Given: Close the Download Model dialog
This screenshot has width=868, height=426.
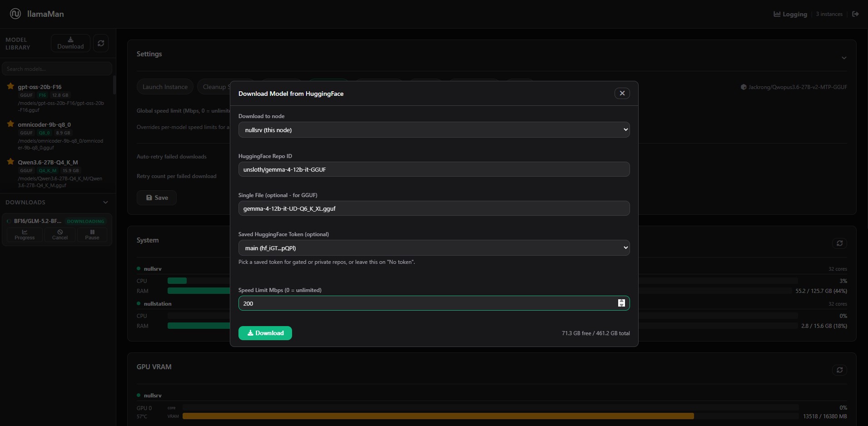Looking at the screenshot, I should point(622,93).
